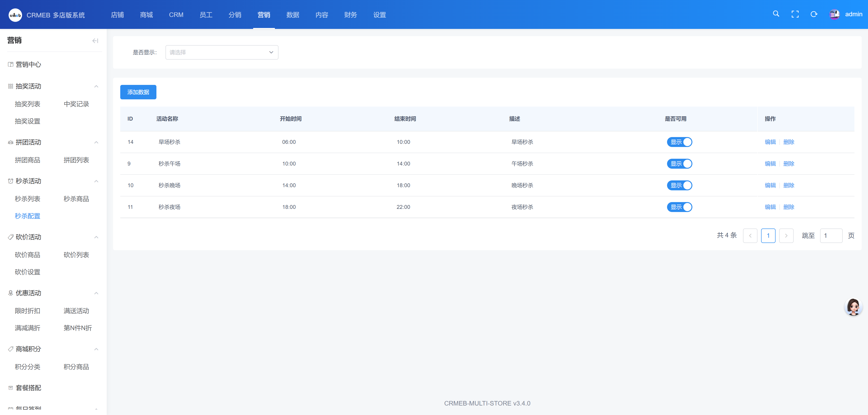This screenshot has width=868, height=415.
Task: Collapse the 营销 sidebar with arrow icon
Action: (x=95, y=41)
